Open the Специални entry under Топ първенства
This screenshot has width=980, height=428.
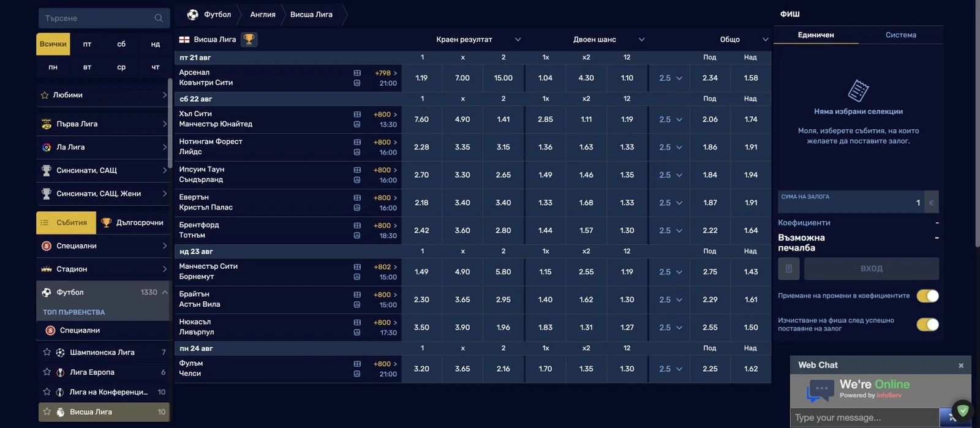coord(103,330)
